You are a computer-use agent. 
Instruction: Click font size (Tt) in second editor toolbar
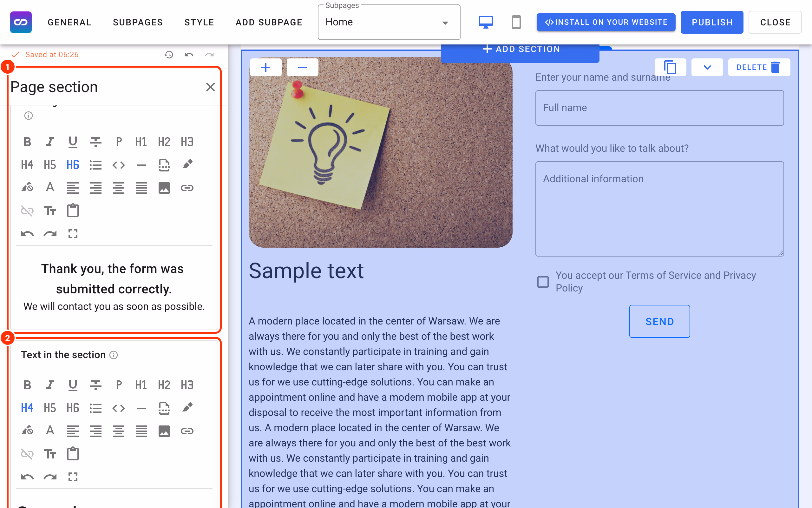(50, 454)
